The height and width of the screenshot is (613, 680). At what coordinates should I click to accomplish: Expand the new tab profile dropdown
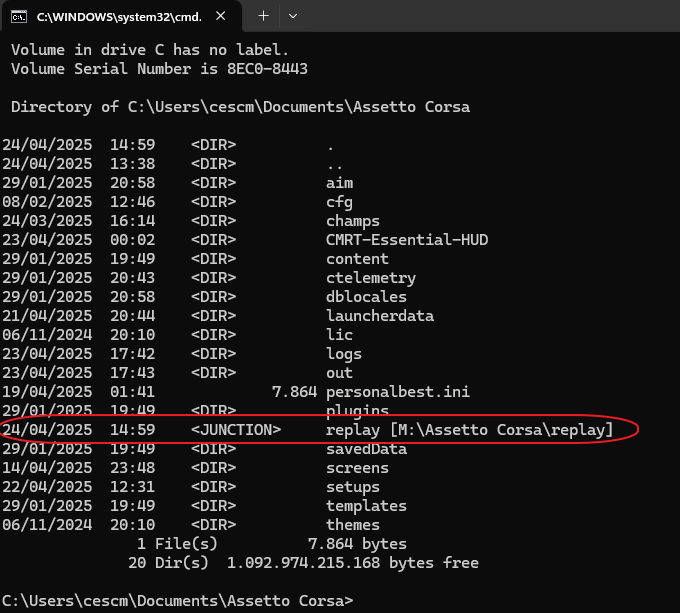[293, 16]
